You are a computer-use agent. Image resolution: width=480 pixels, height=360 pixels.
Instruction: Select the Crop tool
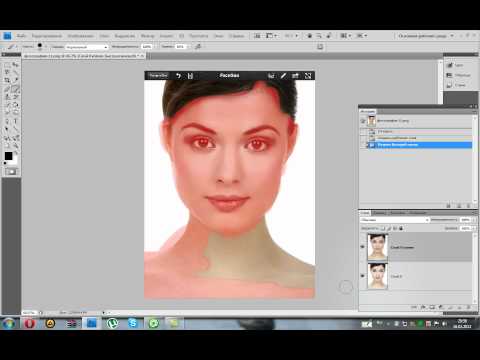(x=7, y=80)
